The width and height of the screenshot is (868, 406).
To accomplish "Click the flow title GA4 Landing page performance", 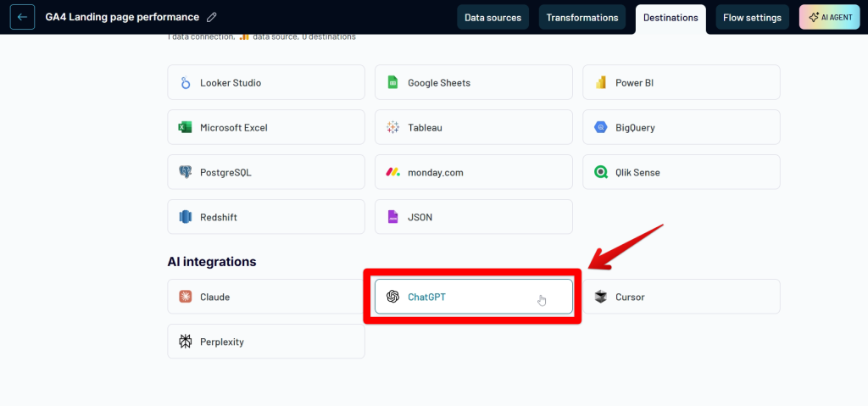I will pos(122,17).
